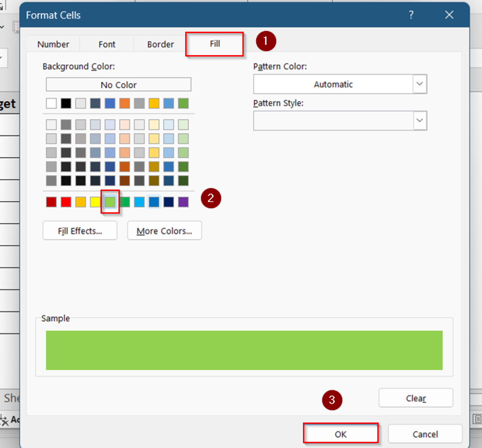This screenshot has height=448, width=482.
Task: Open the More Colors dialog
Action: click(164, 231)
